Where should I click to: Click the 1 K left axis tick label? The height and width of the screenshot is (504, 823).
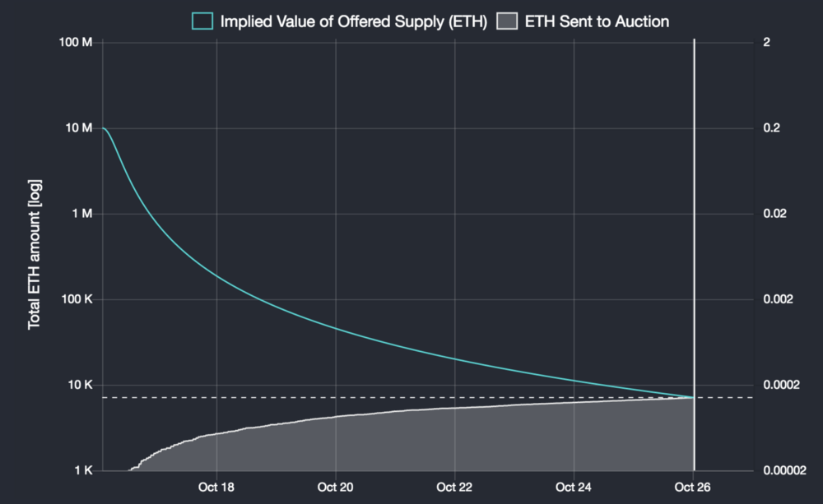click(84, 470)
